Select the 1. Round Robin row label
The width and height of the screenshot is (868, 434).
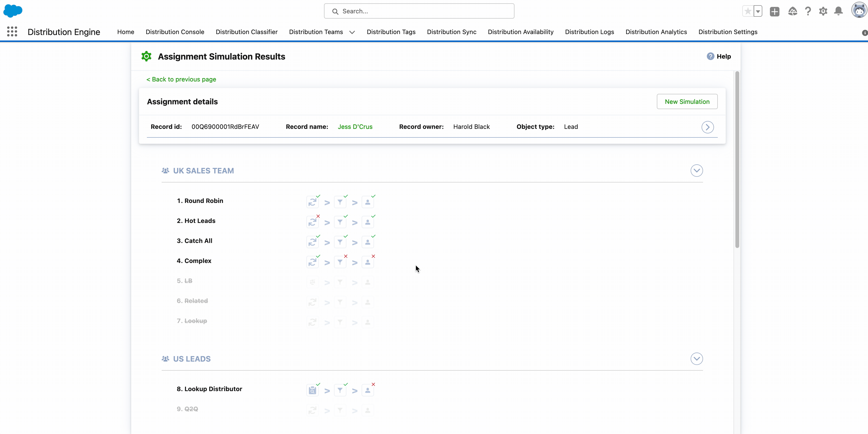[x=200, y=201]
